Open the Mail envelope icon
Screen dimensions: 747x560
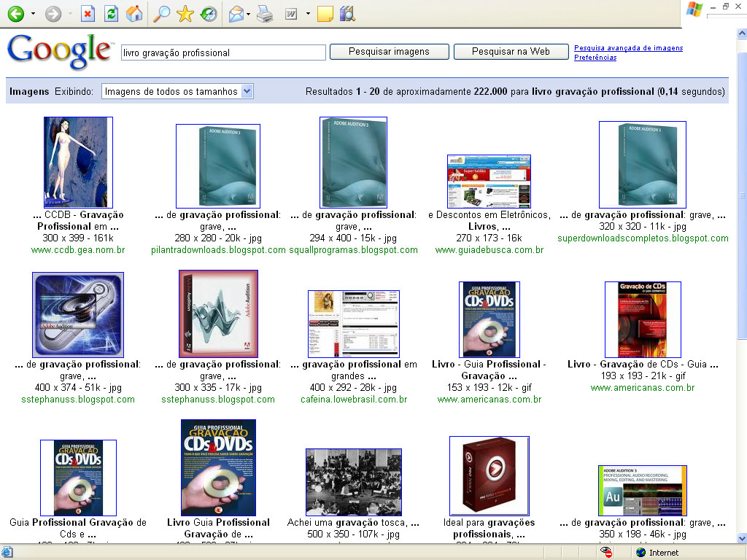click(x=236, y=14)
